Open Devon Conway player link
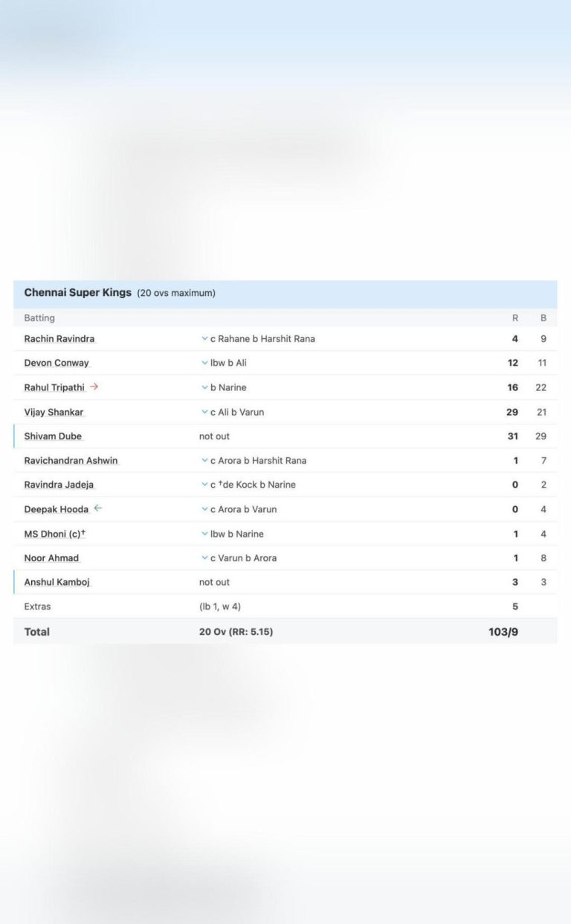Image resolution: width=571 pixels, height=924 pixels. pyautogui.click(x=57, y=363)
